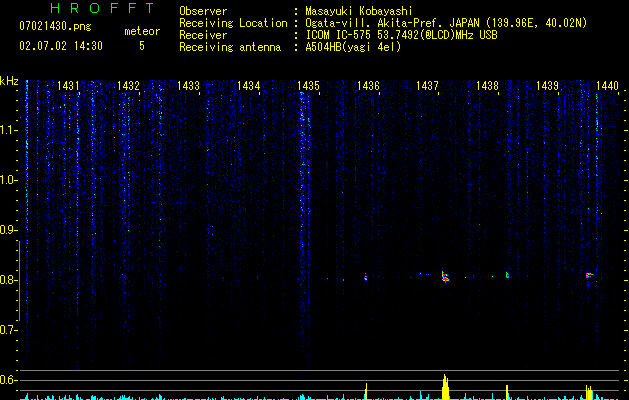Click the HROFFT title text
Viewport: 629px width, 400px height.
coord(102,8)
